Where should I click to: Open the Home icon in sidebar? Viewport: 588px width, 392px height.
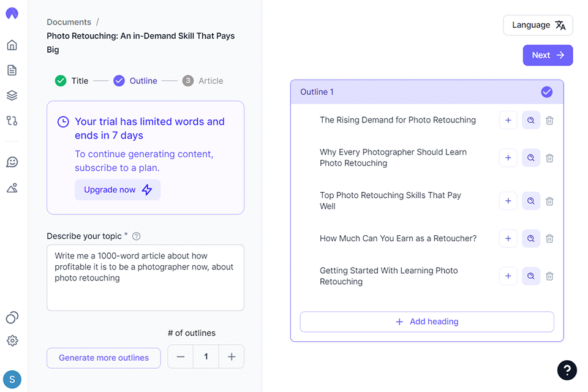[x=12, y=45]
